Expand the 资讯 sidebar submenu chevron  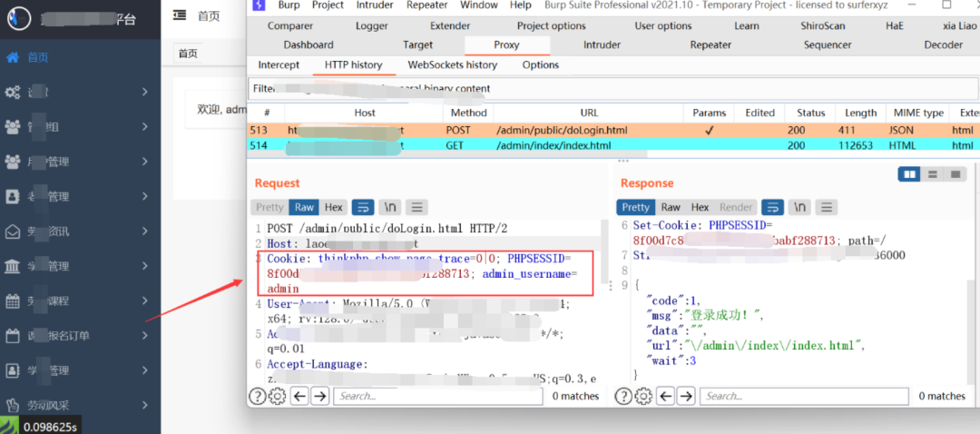click(144, 232)
